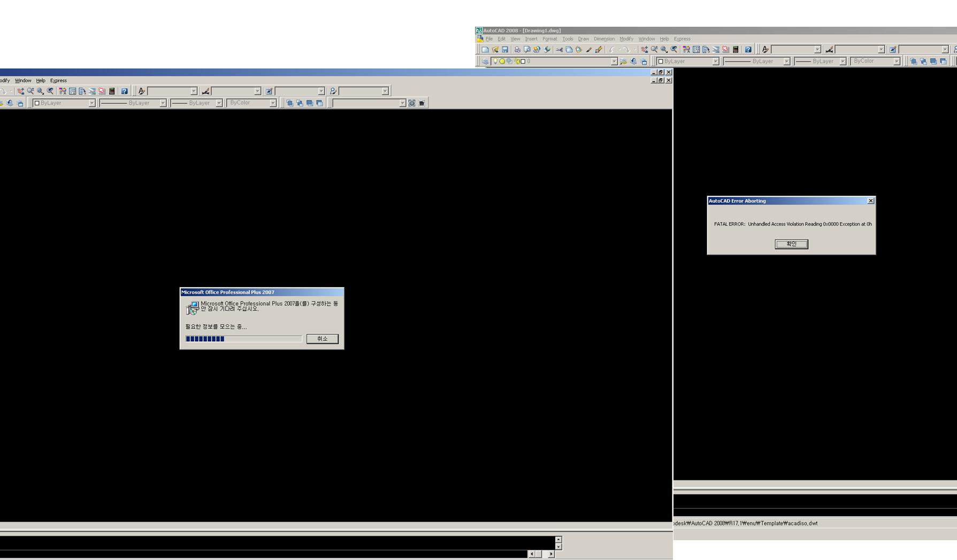Click Copy icon in Drawing1 window toolbar

click(569, 50)
